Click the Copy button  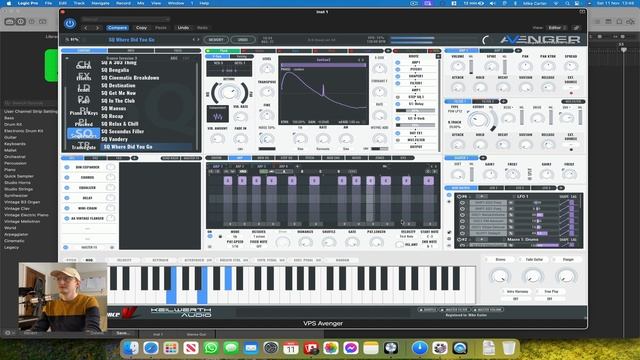pyautogui.click(x=141, y=28)
